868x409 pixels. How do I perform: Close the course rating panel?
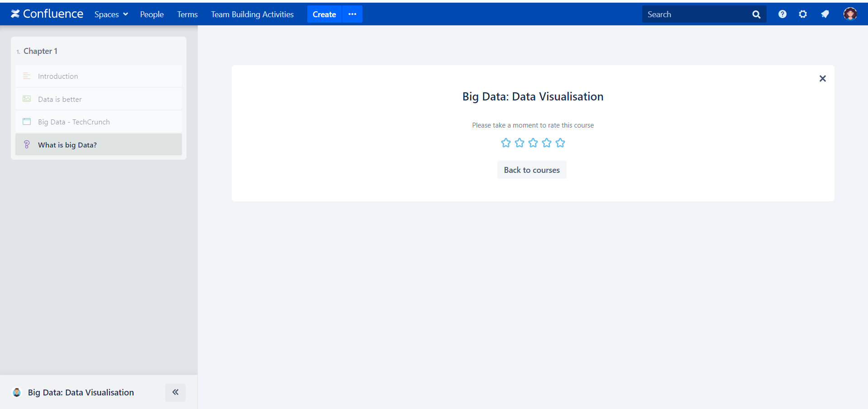(822, 79)
